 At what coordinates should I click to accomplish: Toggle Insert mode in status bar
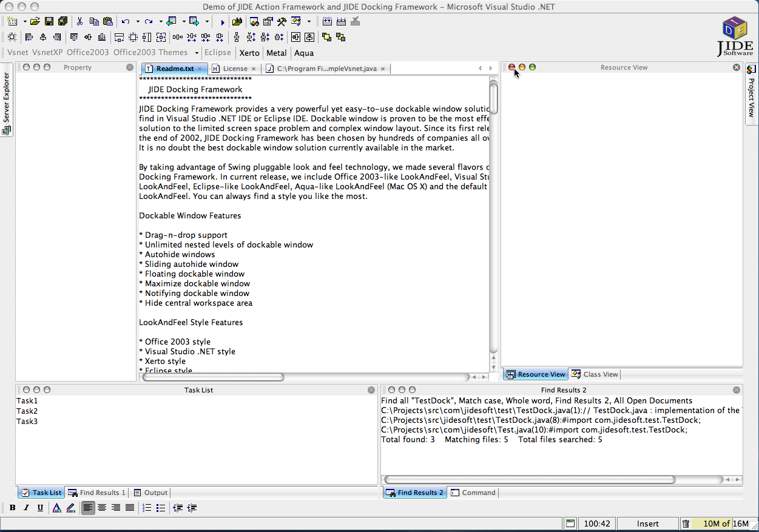(x=647, y=524)
